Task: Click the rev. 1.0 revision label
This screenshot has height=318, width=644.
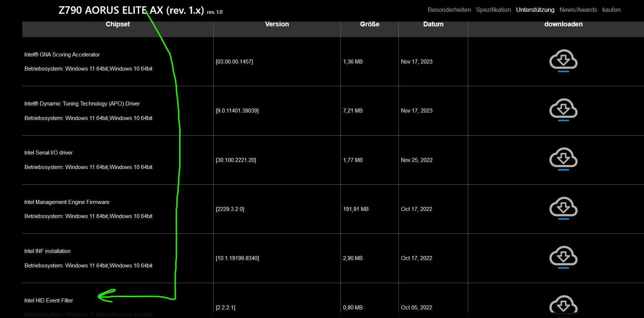Action: tap(215, 12)
